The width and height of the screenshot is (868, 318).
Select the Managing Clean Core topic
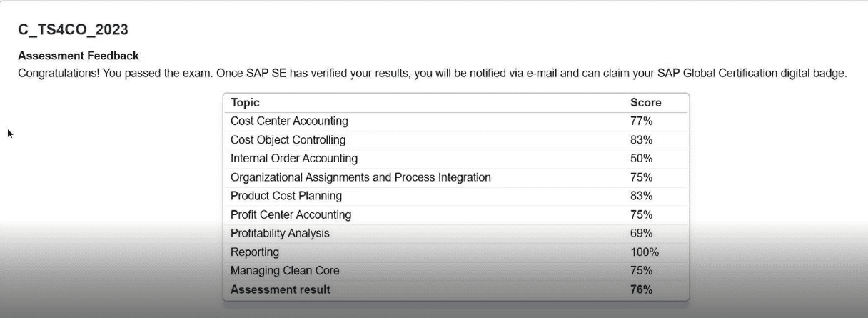pyautogui.click(x=285, y=271)
